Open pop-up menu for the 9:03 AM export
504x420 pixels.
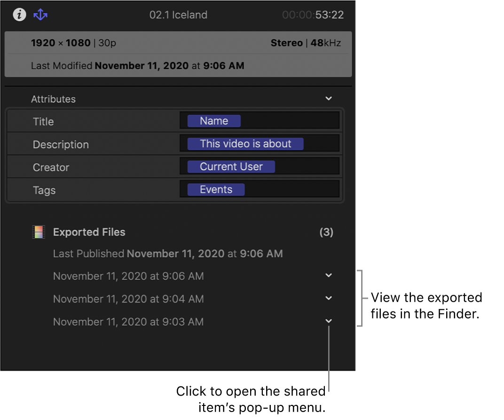tap(329, 321)
